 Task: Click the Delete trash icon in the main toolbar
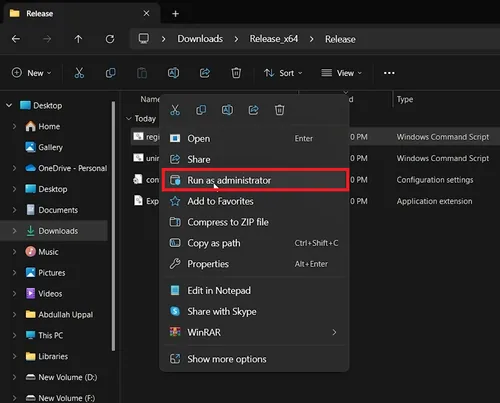click(236, 73)
